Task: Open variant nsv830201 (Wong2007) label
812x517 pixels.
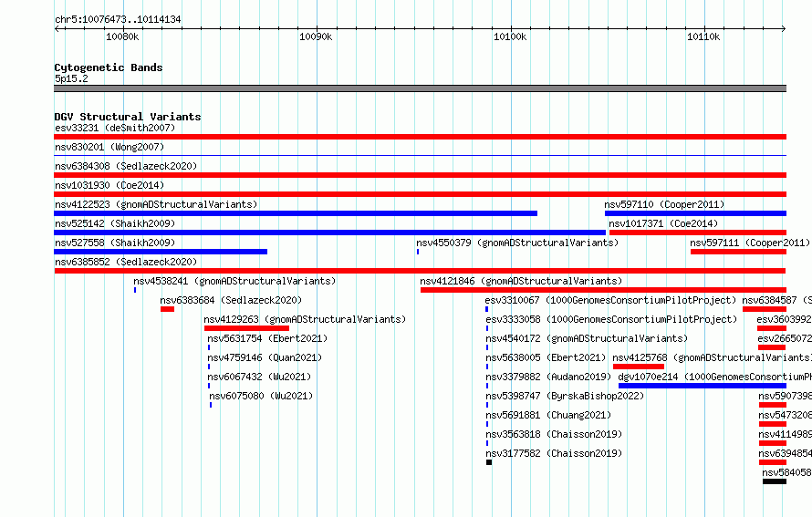Action: (109, 147)
